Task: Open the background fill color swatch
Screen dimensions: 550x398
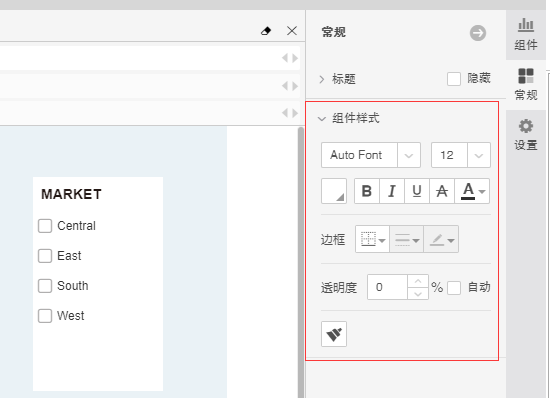Action: (x=334, y=191)
